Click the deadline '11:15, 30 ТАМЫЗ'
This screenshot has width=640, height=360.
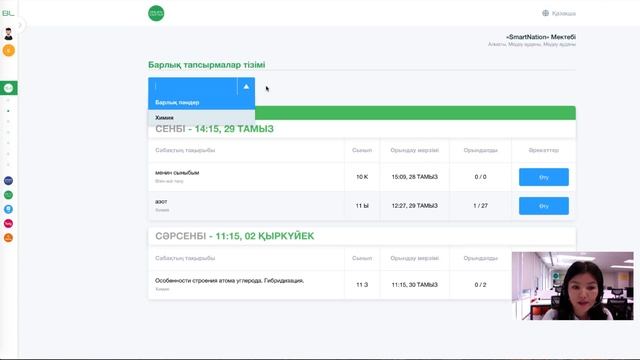click(x=415, y=284)
